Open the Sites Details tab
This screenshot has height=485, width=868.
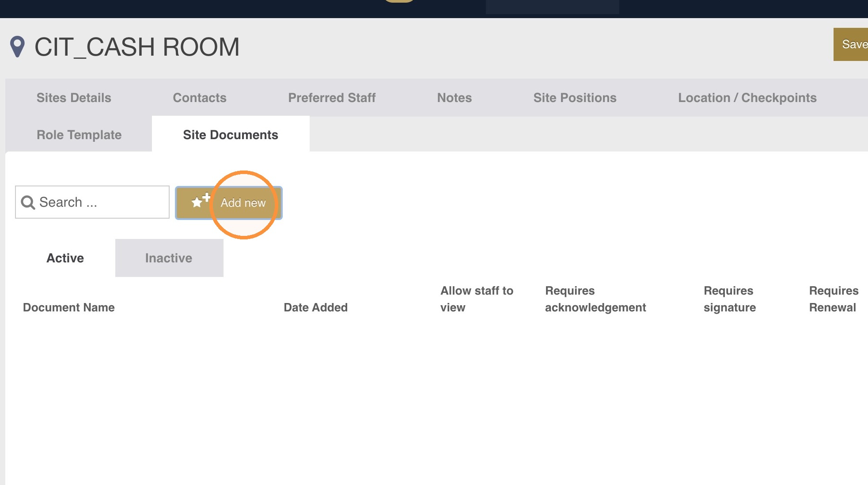point(74,98)
